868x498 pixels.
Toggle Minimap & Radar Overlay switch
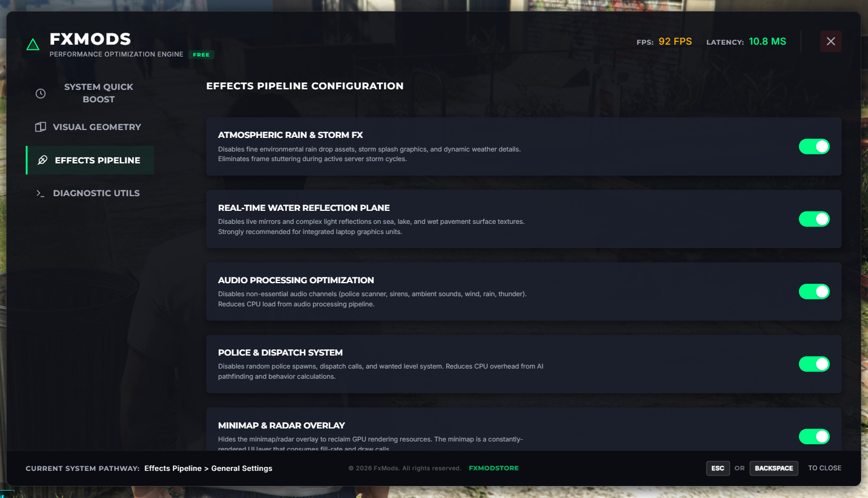(x=814, y=436)
